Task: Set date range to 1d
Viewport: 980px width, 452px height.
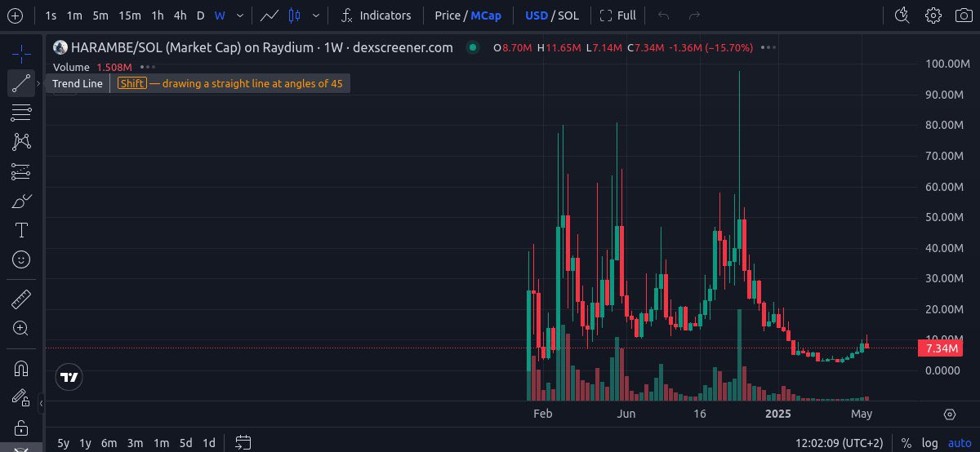Action: 209,443
